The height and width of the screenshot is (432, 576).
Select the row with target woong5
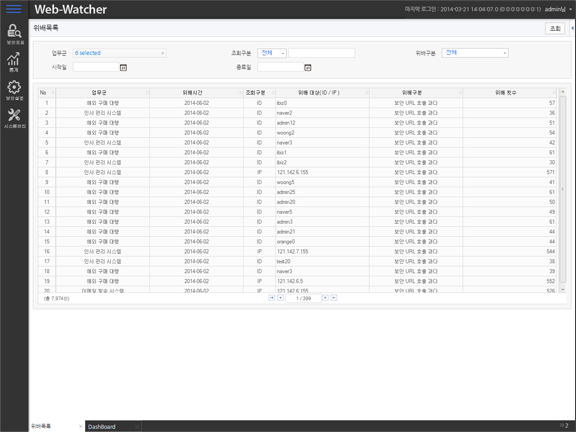pos(297,182)
